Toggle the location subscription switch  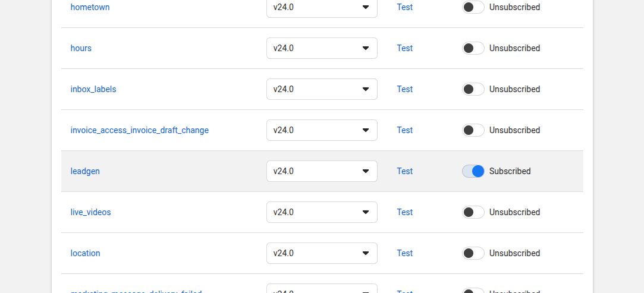pos(473,253)
